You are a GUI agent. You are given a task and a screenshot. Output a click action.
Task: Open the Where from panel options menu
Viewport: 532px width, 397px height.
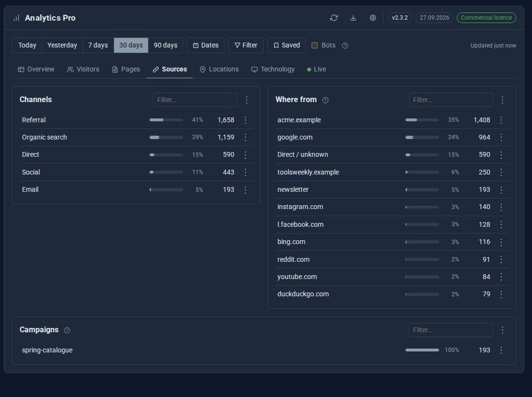pos(502,100)
